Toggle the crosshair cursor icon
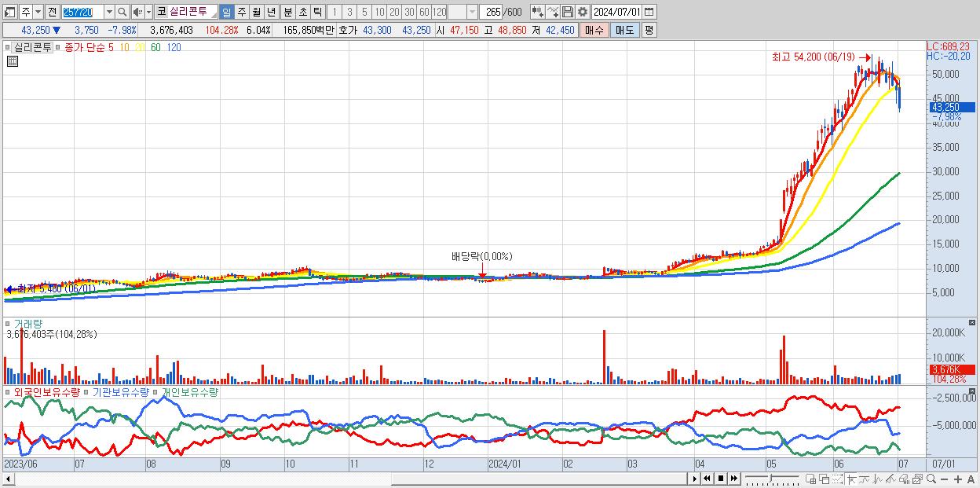 (x=851, y=479)
